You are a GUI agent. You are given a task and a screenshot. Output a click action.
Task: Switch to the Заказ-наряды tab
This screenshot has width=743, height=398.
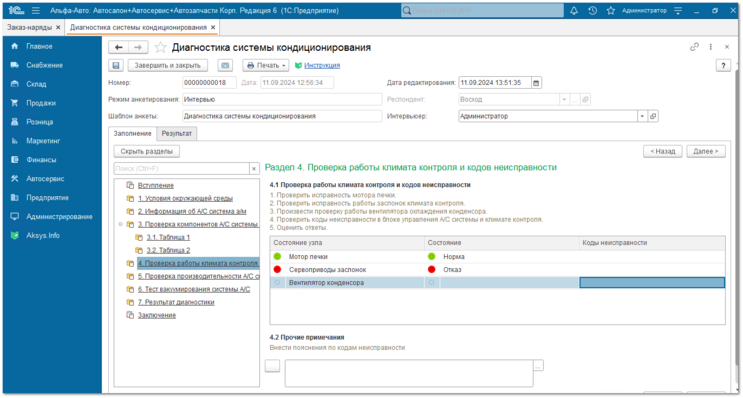[x=29, y=27]
